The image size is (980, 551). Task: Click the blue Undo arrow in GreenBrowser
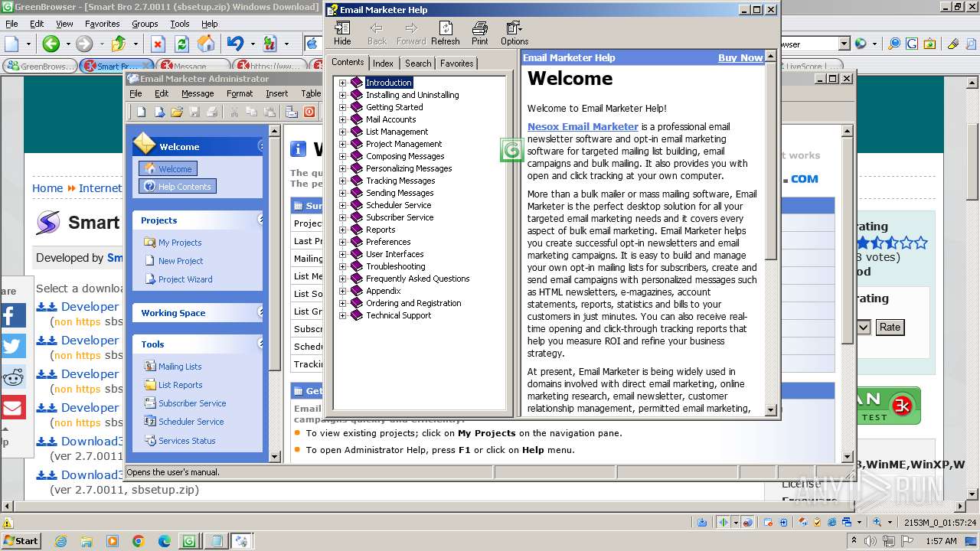coord(234,44)
